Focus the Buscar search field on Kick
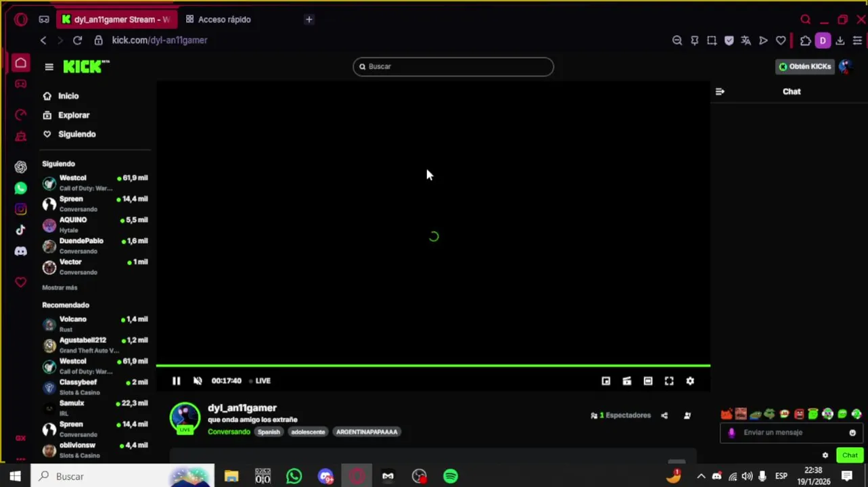This screenshot has height=487, width=868. (453, 66)
